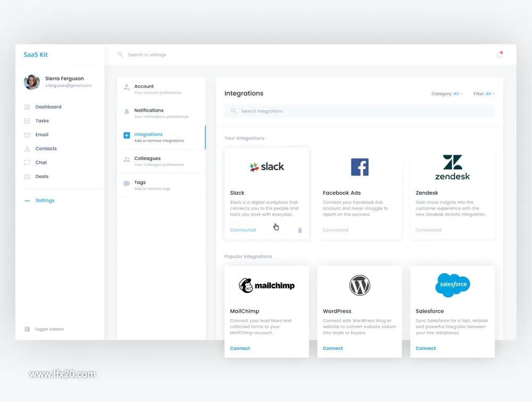Click the Chat bubble icon

pos(27,163)
